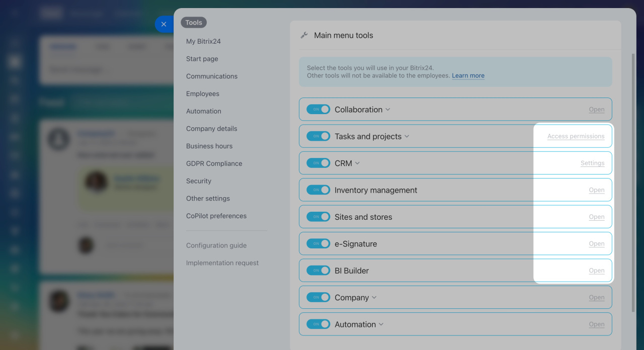Turn off the Automation tool switch in the tools list

(318, 324)
